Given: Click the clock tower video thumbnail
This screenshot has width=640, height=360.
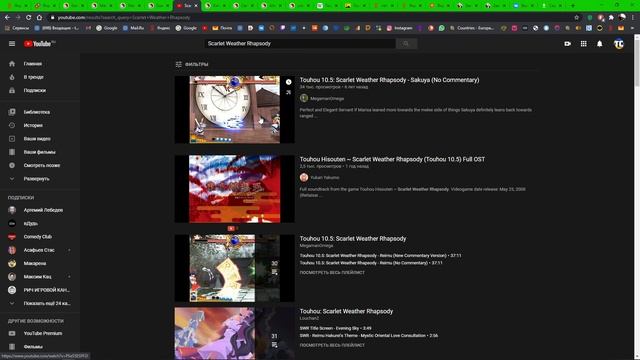Looking at the screenshot, I should pos(235,109).
